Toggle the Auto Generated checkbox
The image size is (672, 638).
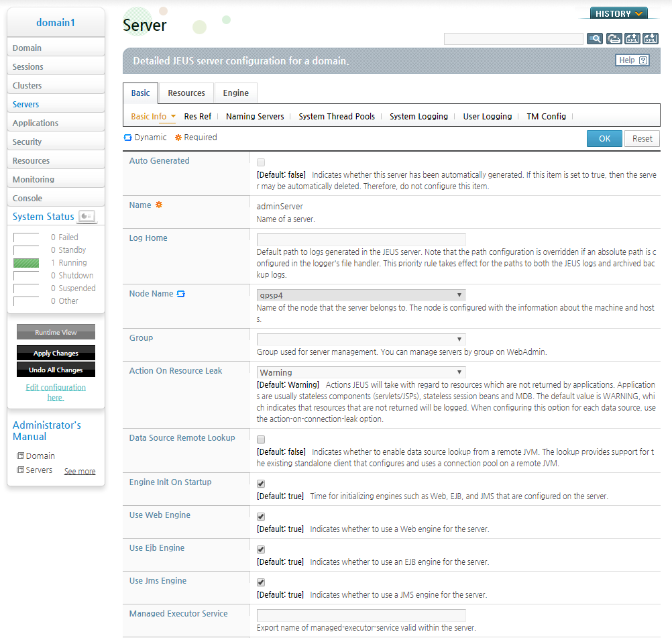coord(261,162)
